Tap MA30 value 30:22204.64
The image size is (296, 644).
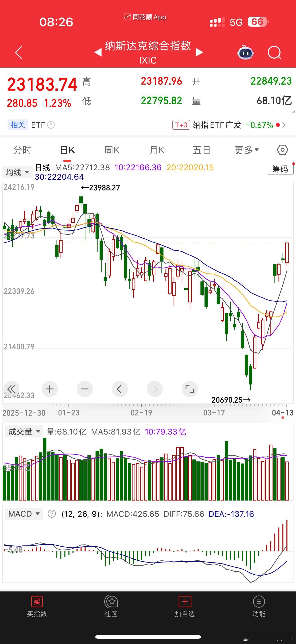point(59,177)
